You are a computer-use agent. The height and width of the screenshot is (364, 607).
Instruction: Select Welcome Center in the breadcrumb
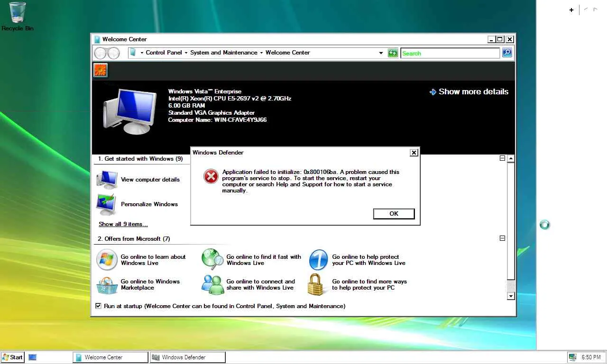pyautogui.click(x=287, y=53)
